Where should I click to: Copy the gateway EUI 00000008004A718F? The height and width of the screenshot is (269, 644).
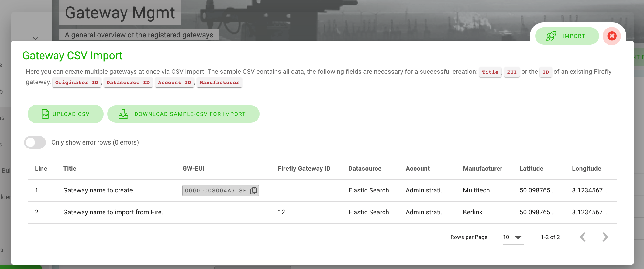click(x=254, y=191)
